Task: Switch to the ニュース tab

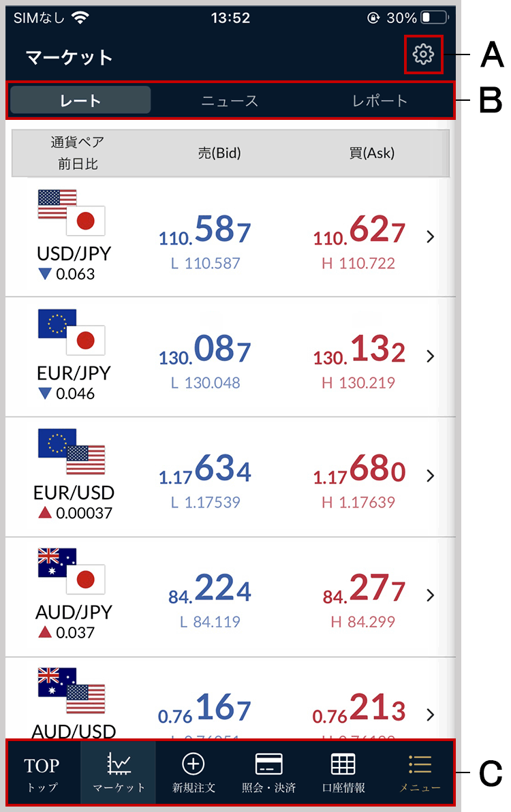Action: pyautogui.click(x=230, y=100)
